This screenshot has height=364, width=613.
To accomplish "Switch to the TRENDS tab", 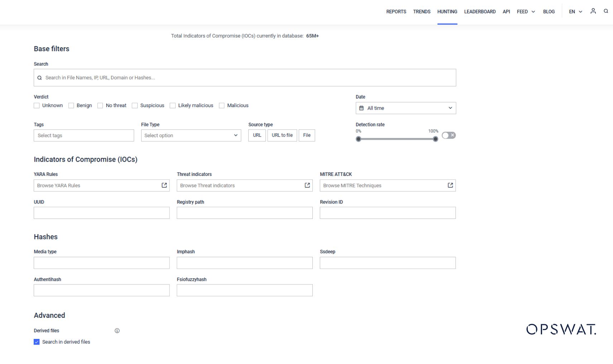I will click(x=422, y=11).
